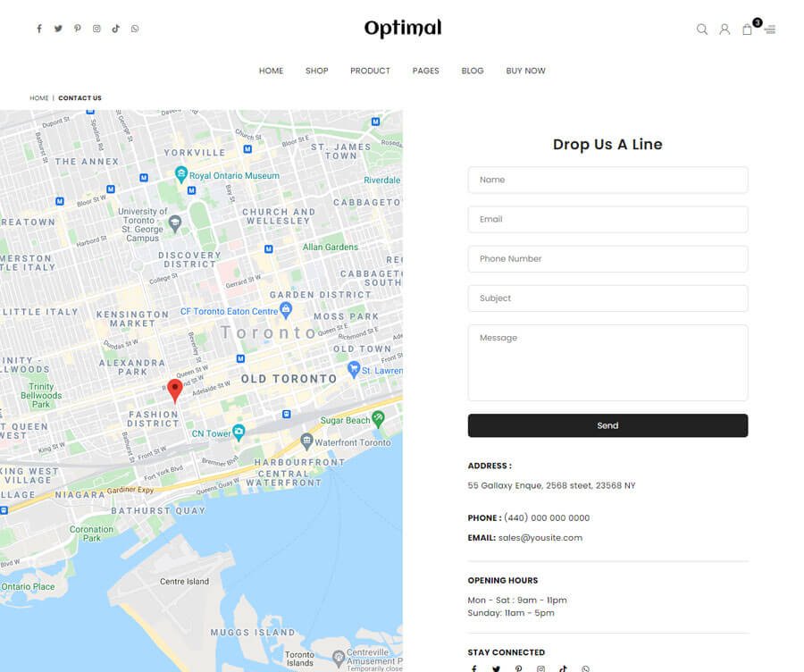This screenshot has height=672, width=804.
Task: Open the WhatsApp icon in the header
Action: (x=135, y=29)
